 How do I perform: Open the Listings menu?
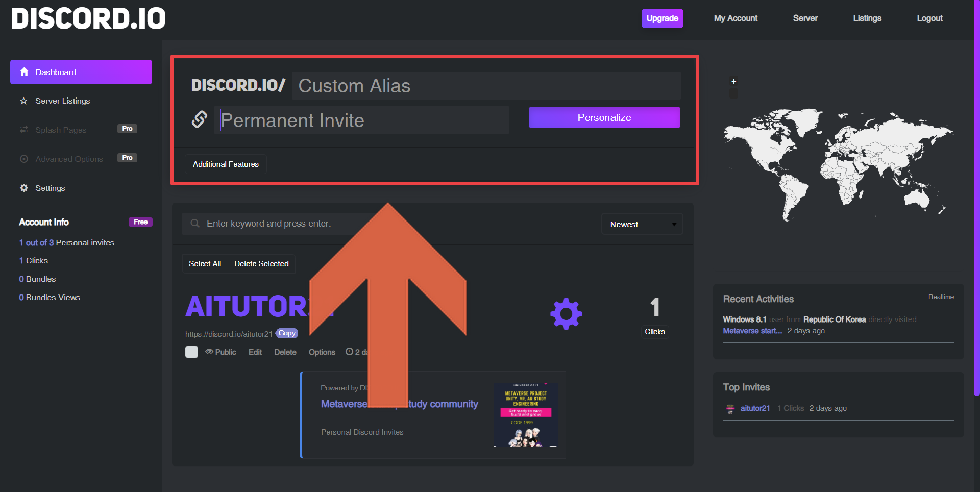click(867, 18)
